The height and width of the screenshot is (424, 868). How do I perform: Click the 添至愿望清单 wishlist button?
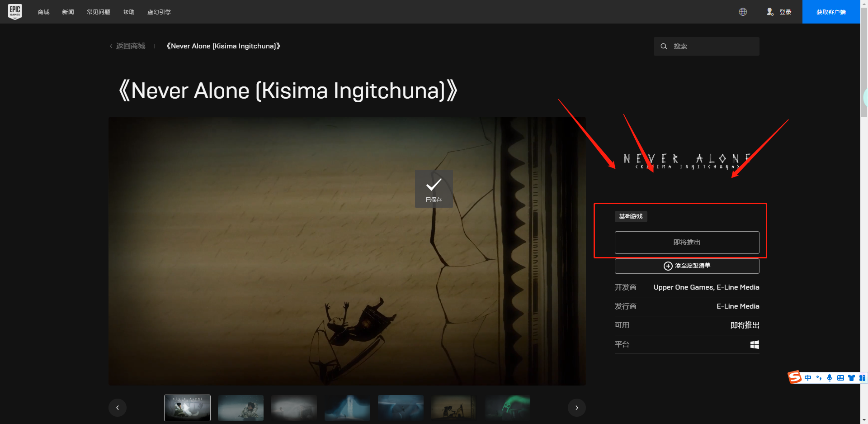tap(687, 266)
